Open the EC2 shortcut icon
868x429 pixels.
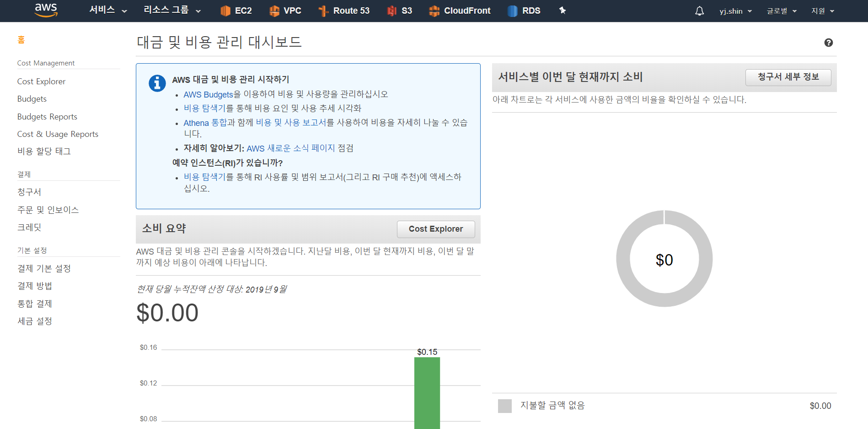225,11
